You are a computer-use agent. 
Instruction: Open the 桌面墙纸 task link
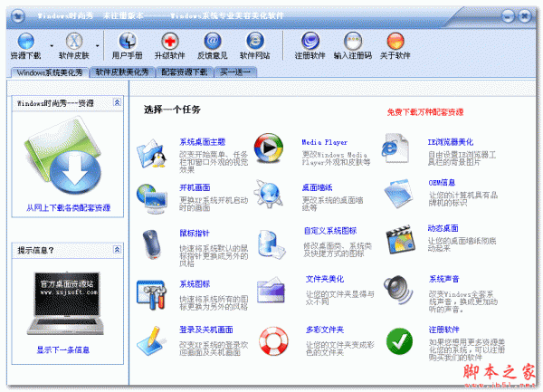(317, 187)
